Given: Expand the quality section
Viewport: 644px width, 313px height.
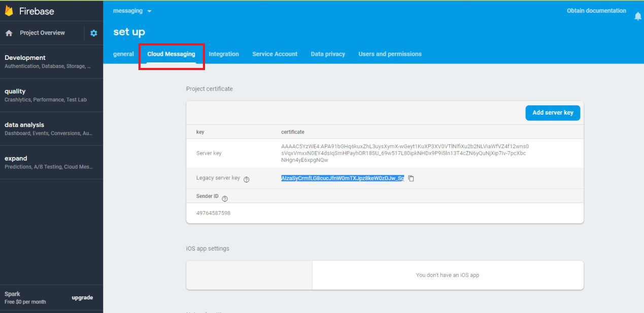Looking at the screenshot, I should click(x=51, y=95).
